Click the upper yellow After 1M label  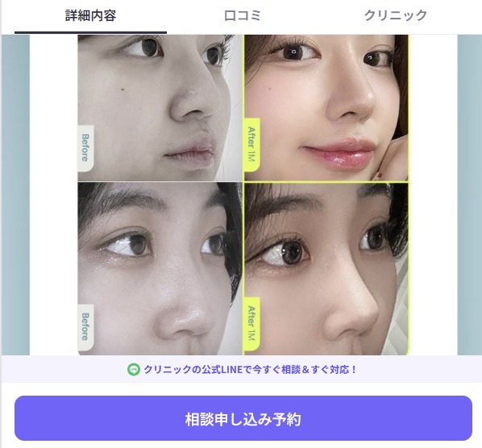coord(251,144)
